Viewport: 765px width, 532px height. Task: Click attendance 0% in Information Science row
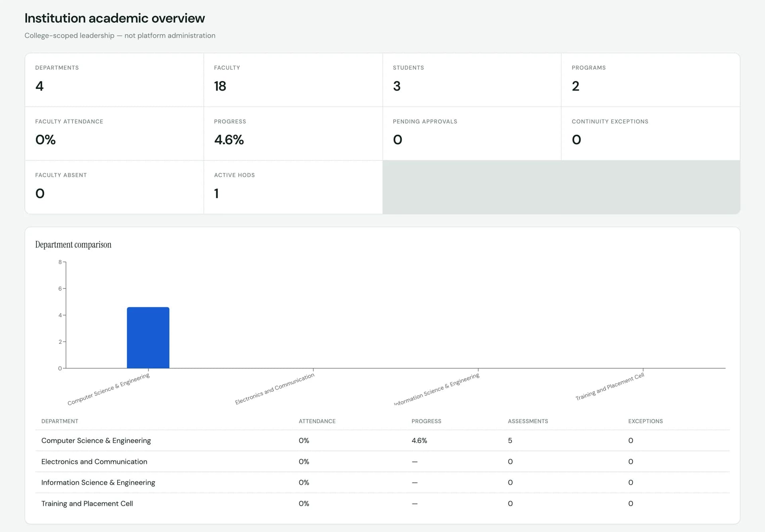coord(304,483)
